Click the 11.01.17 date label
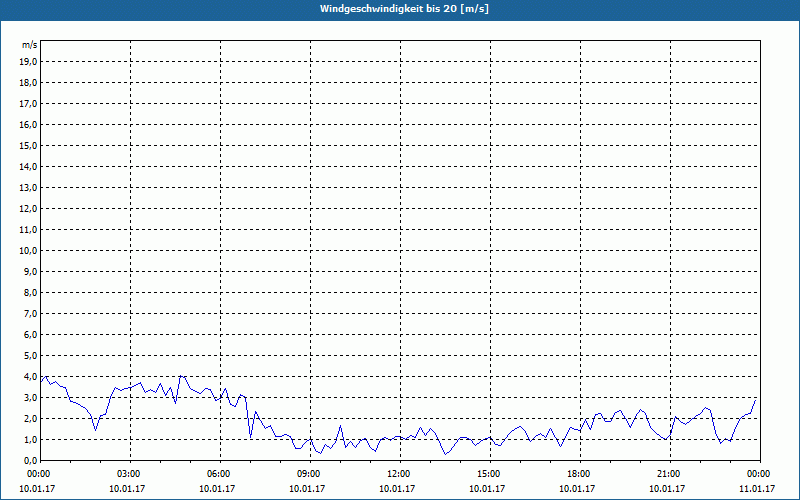 [x=758, y=488]
